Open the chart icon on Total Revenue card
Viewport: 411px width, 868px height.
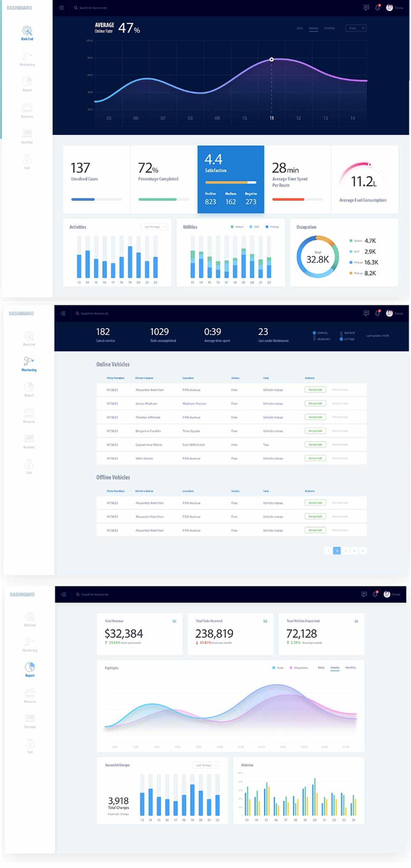tap(174, 621)
